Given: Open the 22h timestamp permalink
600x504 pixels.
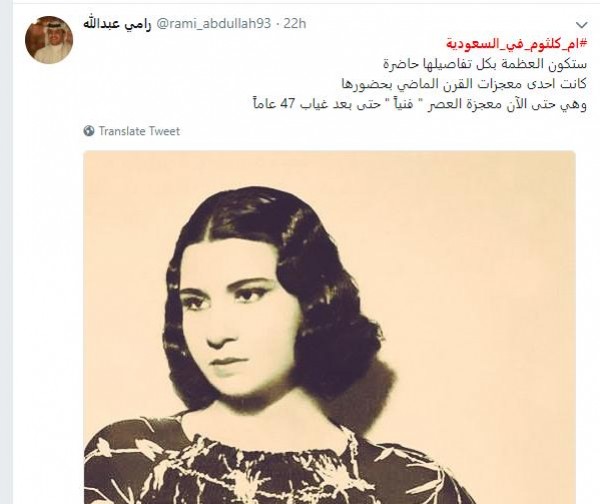Looking at the screenshot, I should click(295, 24).
